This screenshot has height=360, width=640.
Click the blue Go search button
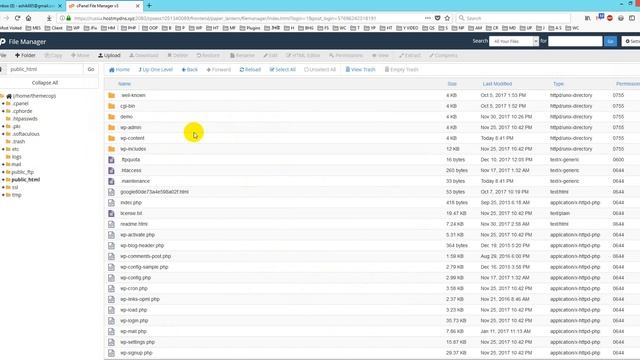[x=610, y=41]
